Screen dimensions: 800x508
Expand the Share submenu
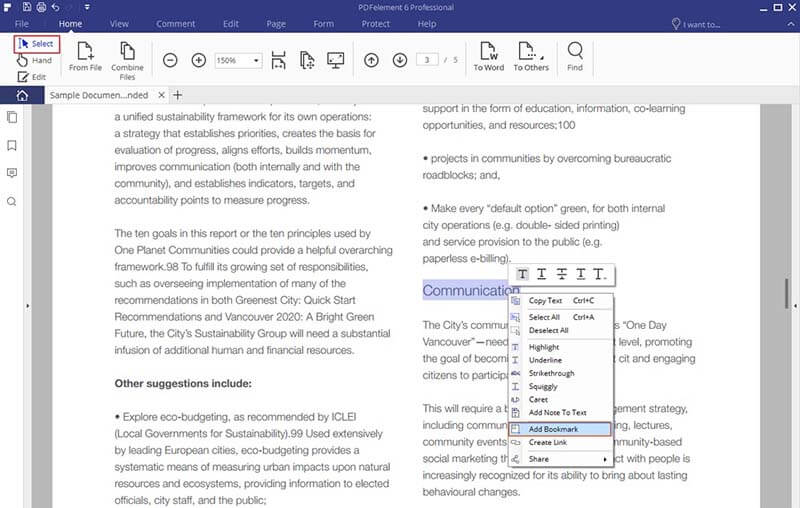click(x=561, y=459)
